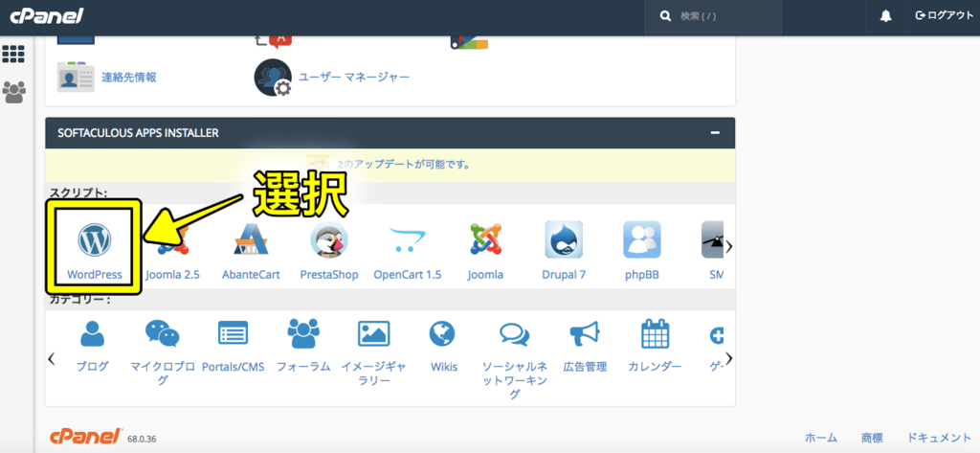Screen dimensions: 980x453
Task: Collapse the Softaculous Apps Installer section
Action: (x=715, y=133)
